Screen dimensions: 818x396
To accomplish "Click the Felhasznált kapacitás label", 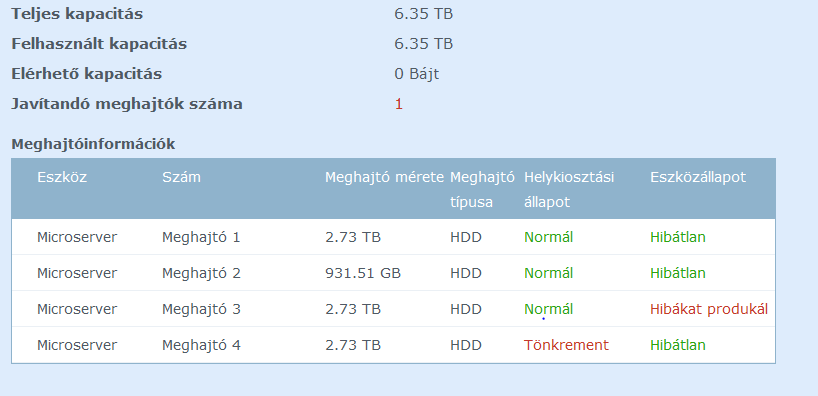I will tap(99, 44).
